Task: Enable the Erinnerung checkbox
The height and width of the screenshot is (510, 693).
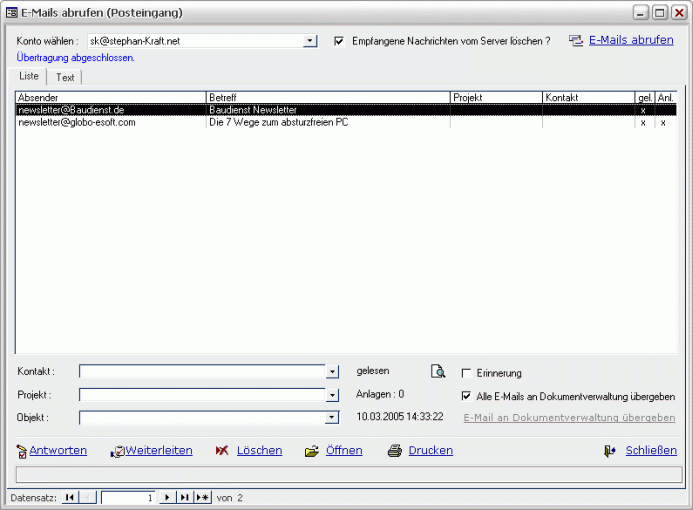Action: pyautogui.click(x=466, y=373)
